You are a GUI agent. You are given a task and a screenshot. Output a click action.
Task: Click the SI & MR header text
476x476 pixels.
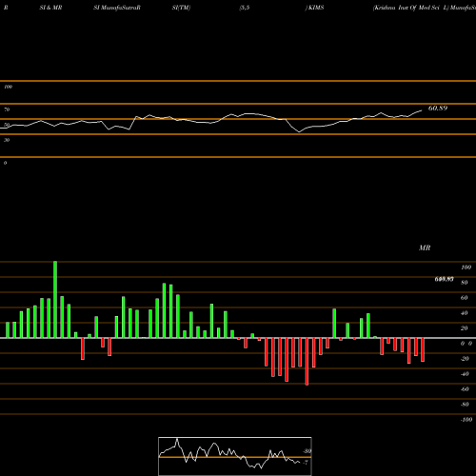pos(50,8)
